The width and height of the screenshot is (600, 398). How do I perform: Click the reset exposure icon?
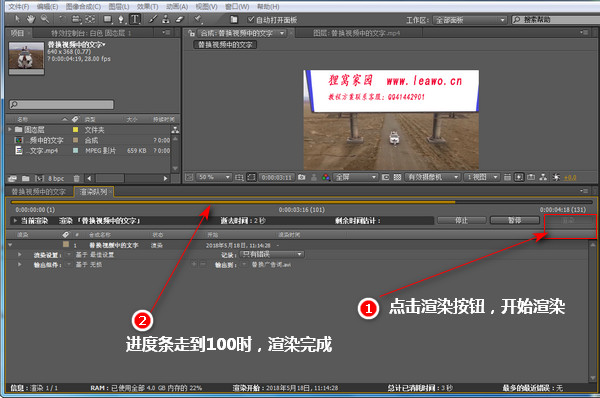[556, 177]
